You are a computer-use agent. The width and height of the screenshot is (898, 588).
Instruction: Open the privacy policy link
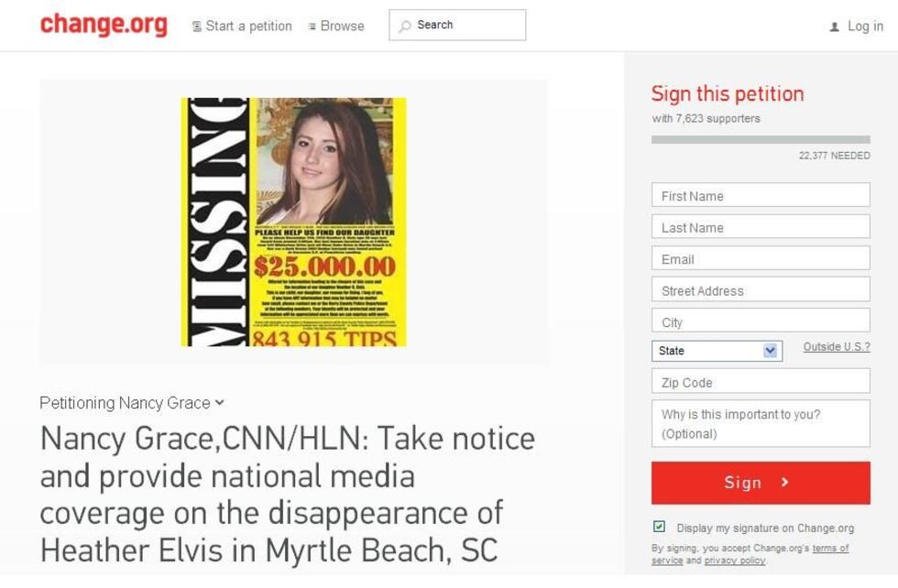[735, 561]
